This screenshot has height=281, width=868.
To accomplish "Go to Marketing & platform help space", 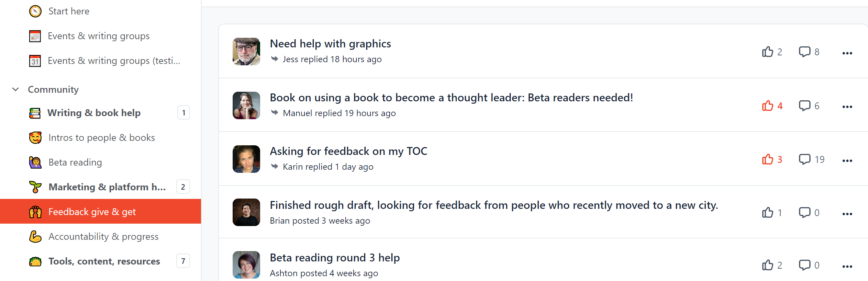I will [107, 187].
